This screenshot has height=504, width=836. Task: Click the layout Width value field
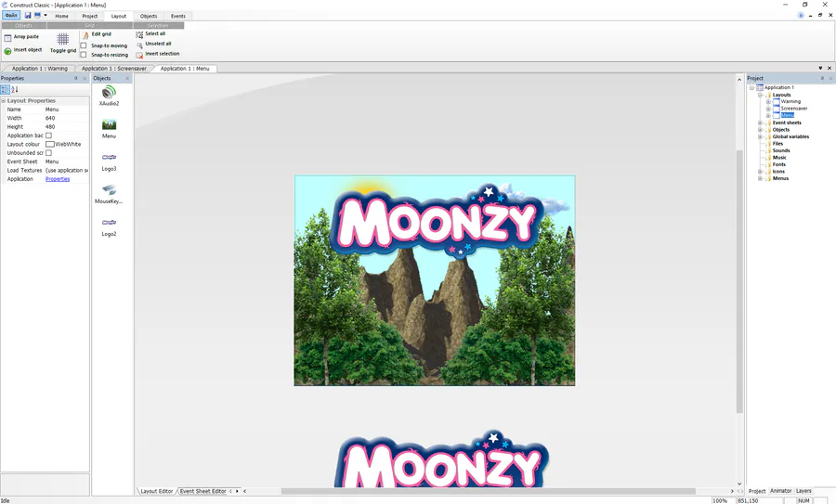click(x=66, y=118)
